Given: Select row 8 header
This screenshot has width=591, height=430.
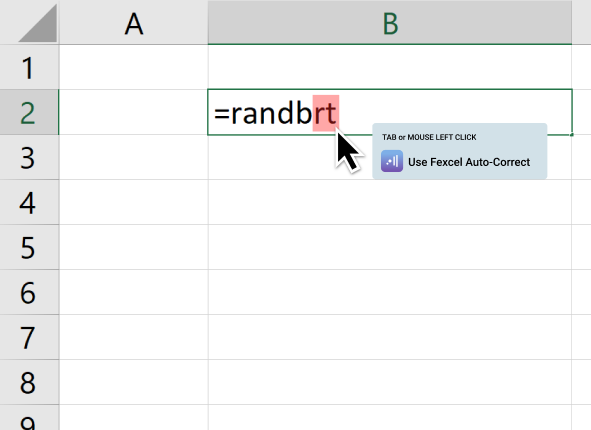Looking at the screenshot, I should [x=29, y=382].
